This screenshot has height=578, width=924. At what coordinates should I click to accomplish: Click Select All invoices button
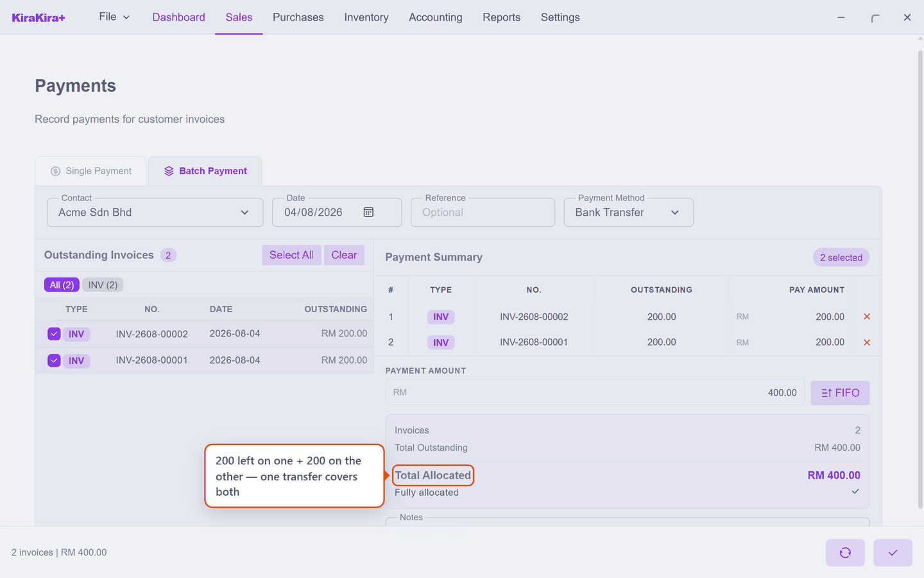(x=291, y=255)
